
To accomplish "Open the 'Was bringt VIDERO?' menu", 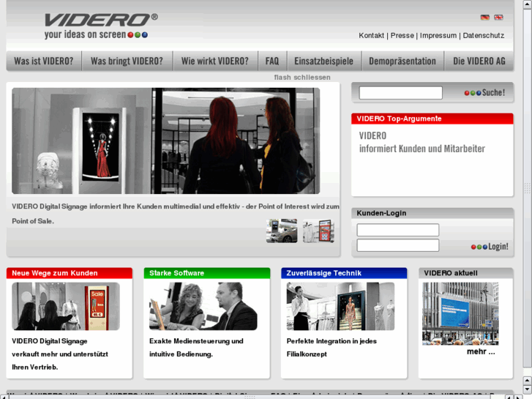I will (x=127, y=61).
